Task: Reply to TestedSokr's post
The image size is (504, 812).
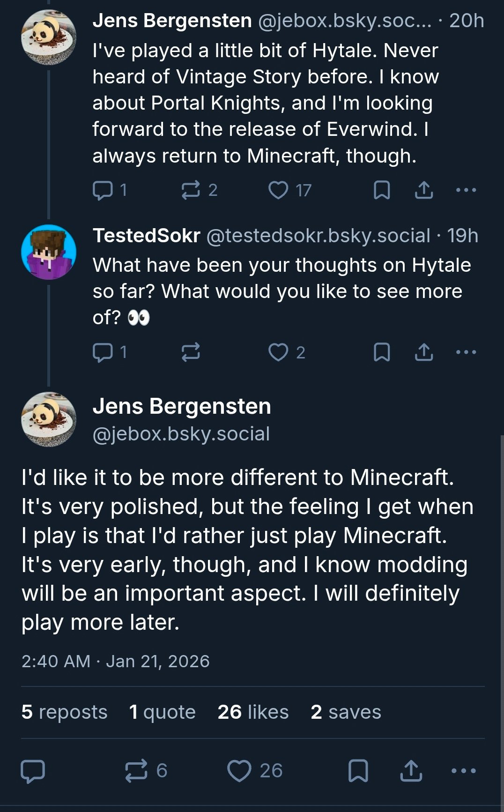Action: [103, 352]
